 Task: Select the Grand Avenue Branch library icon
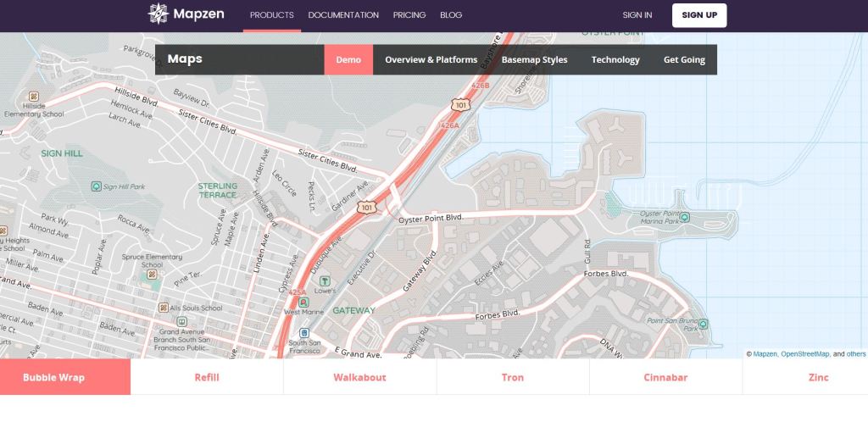click(181, 321)
